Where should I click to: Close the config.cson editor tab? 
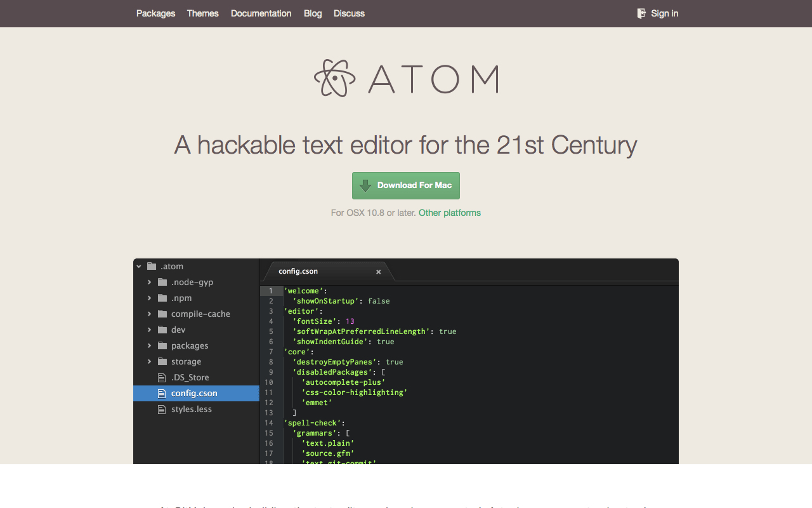(379, 272)
